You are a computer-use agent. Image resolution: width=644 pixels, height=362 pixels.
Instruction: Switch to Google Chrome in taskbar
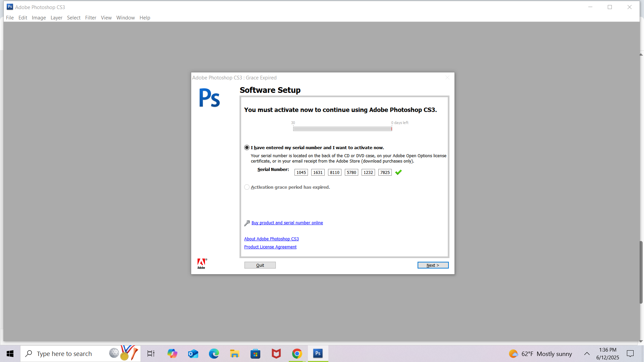297,354
